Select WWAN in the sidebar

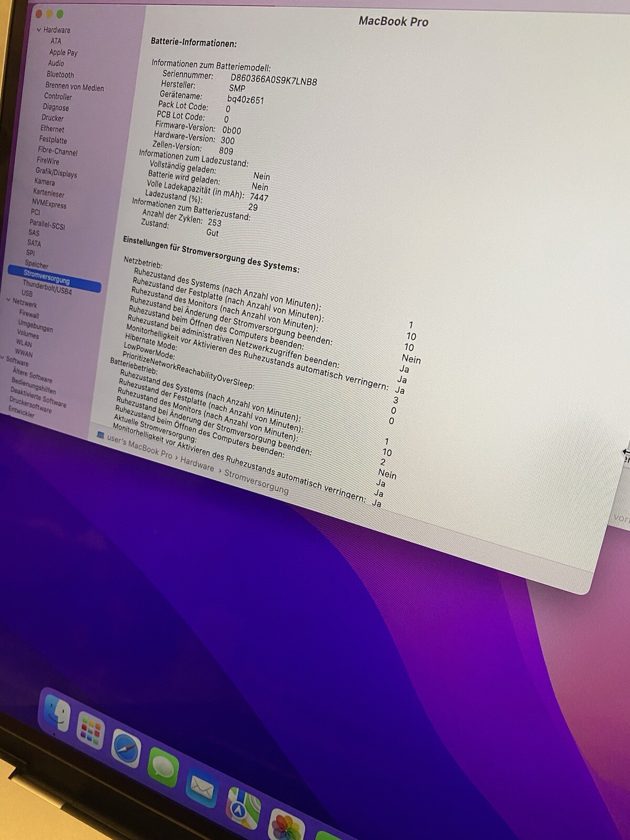coord(24,353)
